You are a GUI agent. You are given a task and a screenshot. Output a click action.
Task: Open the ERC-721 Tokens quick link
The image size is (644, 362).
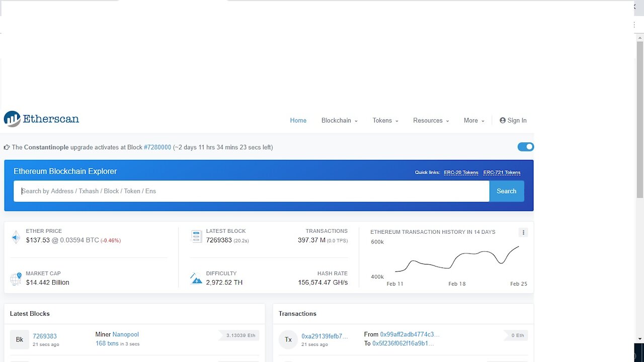tap(502, 172)
